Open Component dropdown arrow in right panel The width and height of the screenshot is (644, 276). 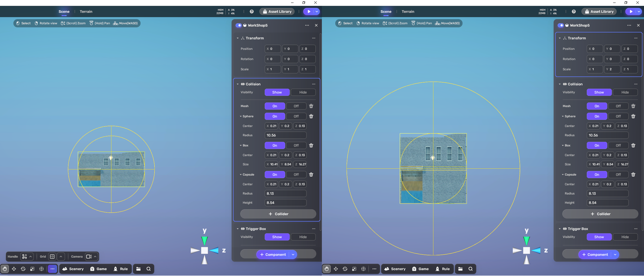615,254
